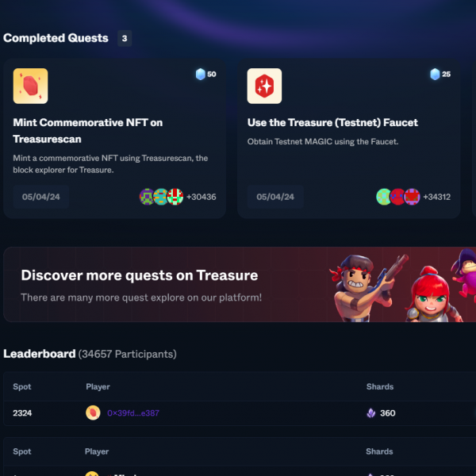
Task: Click the 05/04/24 date badge on Mint quest
Action: click(41, 197)
